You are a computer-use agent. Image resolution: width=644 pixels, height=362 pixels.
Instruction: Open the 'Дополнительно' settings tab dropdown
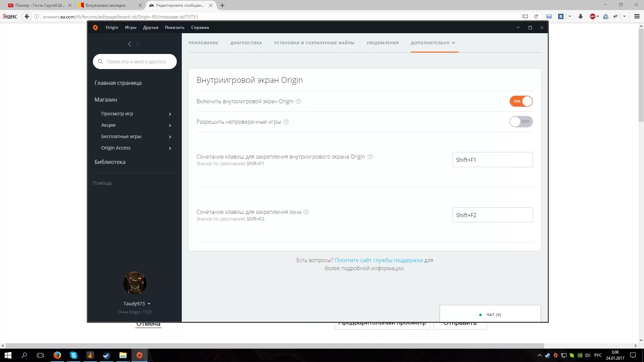pyautogui.click(x=433, y=43)
